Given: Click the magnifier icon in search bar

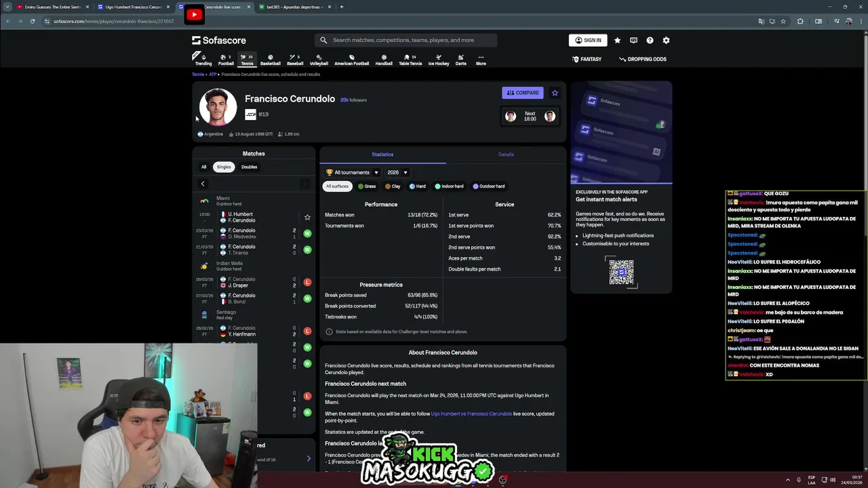Looking at the screenshot, I should click(323, 40).
